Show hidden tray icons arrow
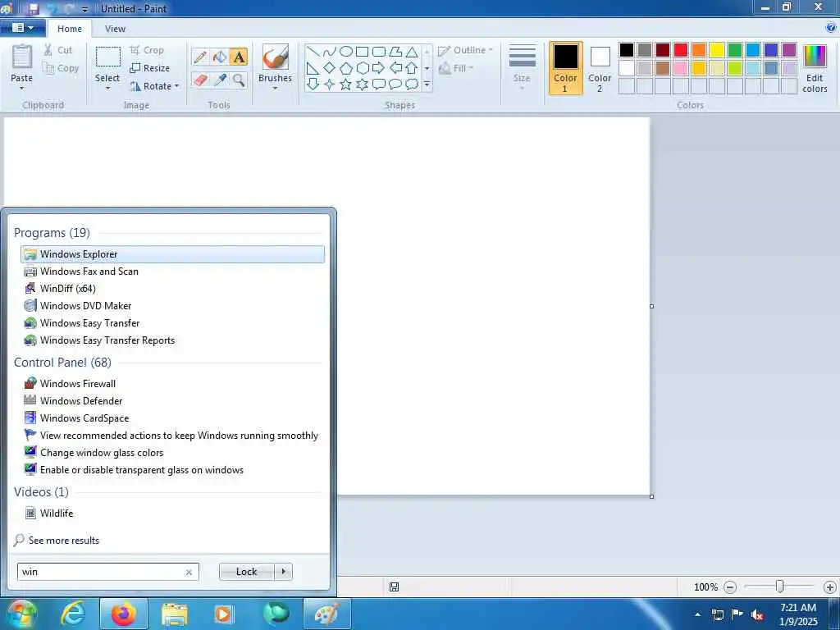Viewport: 840px width, 630px height. (697, 615)
